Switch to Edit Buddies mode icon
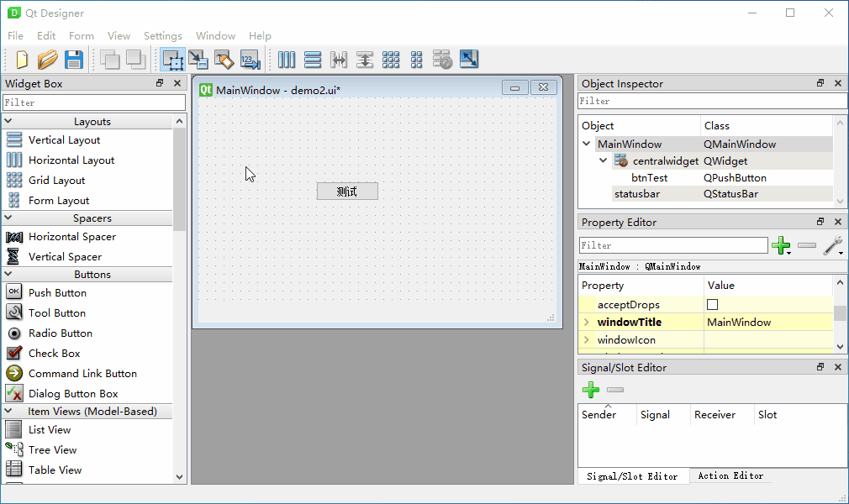This screenshot has height=504, width=849. point(224,60)
